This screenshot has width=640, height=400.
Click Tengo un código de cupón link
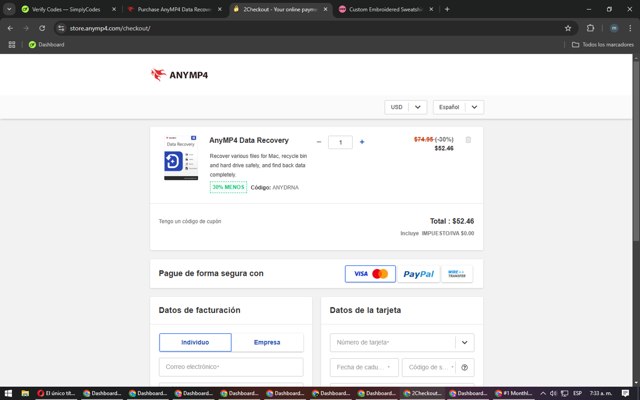tap(190, 221)
